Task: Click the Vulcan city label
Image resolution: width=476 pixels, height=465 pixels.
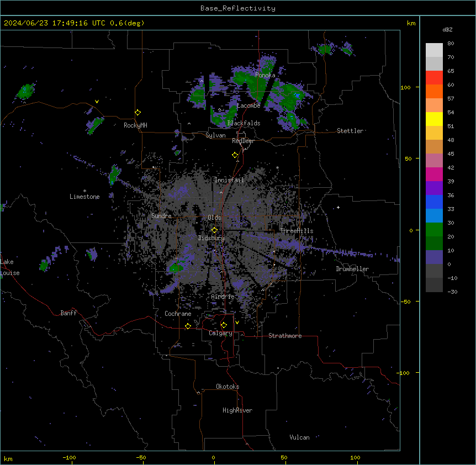Action: [x=300, y=437]
